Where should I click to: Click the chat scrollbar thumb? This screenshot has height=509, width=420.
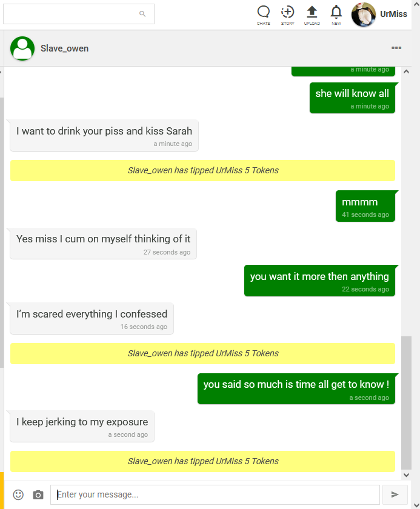point(407,400)
